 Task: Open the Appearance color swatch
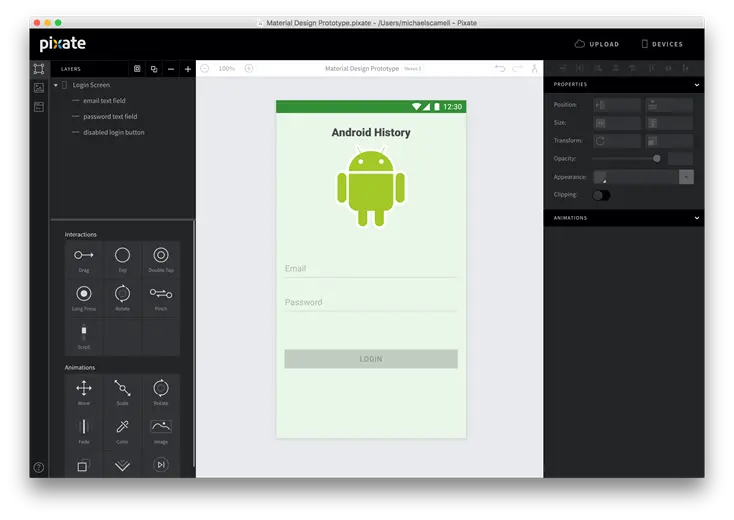pos(601,177)
